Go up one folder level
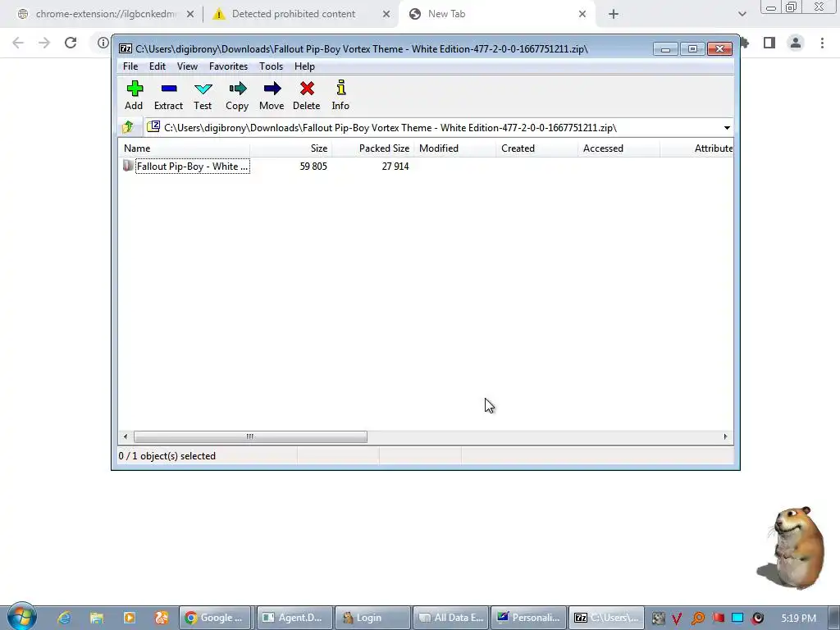 [128, 127]
